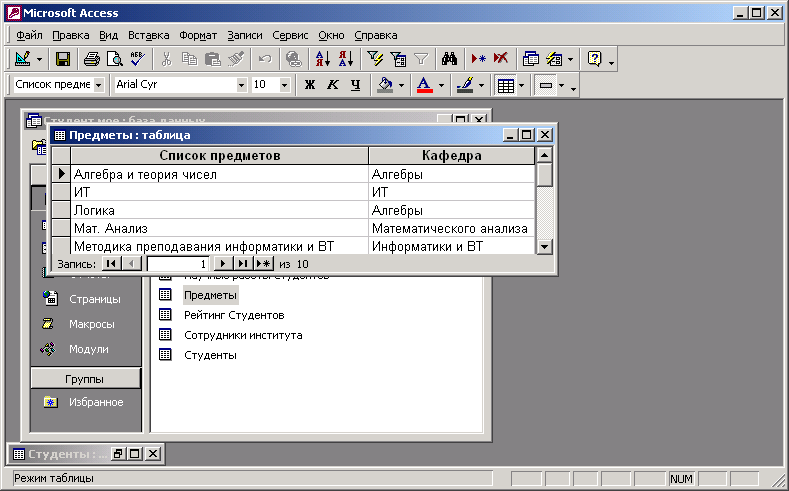Click the Delete Record toolbar icon

(x=501, y=59)
